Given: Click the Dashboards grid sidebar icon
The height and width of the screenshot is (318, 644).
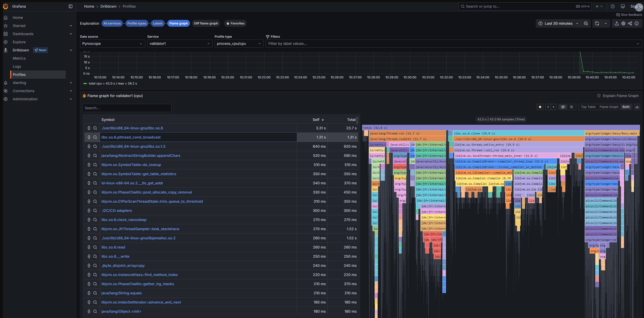Looking at the screenshot, I should (x=6, y=34).
